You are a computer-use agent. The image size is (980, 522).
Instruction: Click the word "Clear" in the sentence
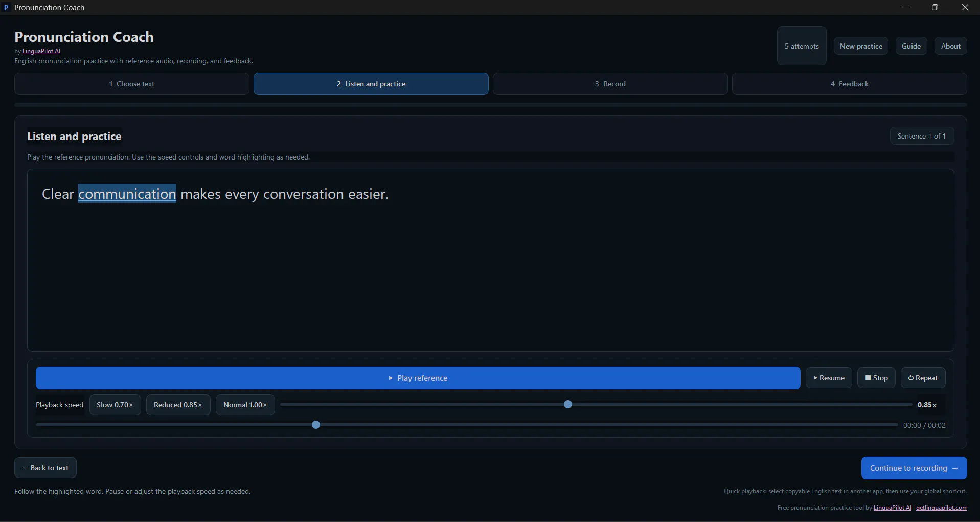point(58,194)
